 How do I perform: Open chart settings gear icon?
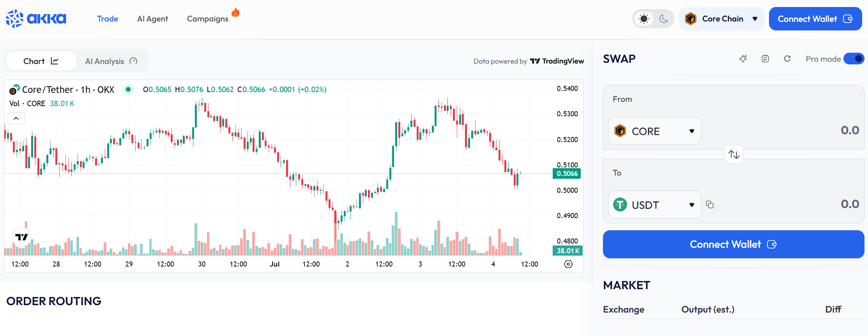pyautogui.click(x=568, y=264)
